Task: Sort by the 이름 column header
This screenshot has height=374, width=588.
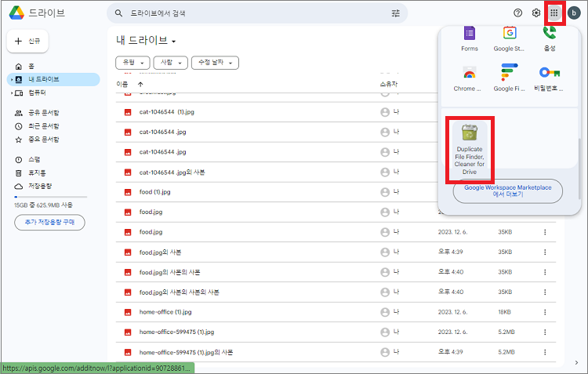Action: click(x=122, y=84)
